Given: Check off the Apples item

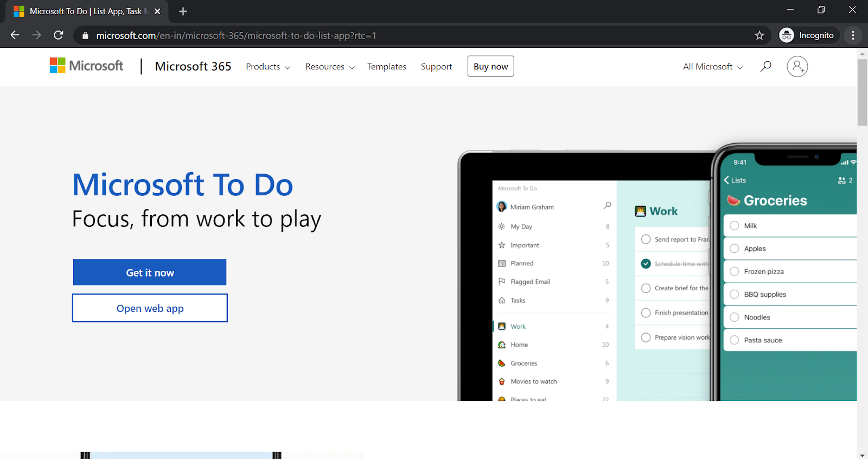Looking at the screenshot, I should pos(735,248).
